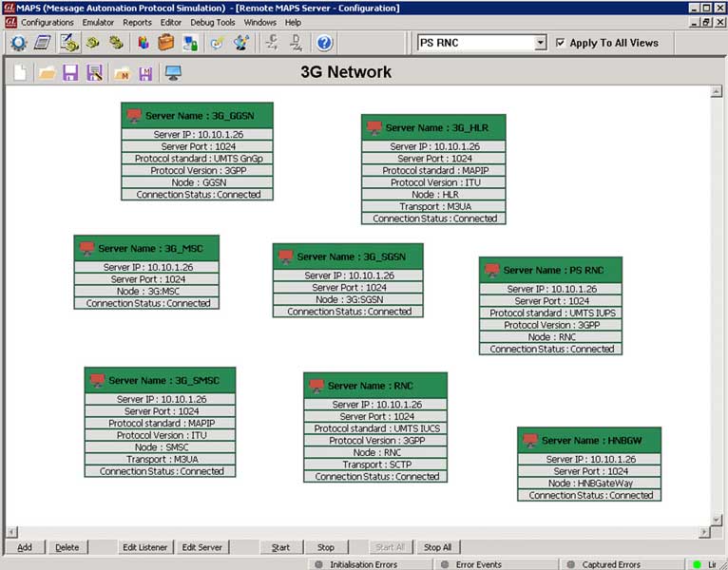Click 'Protocol standard : UMTS IUPS' row

click(x=550, y=313)
